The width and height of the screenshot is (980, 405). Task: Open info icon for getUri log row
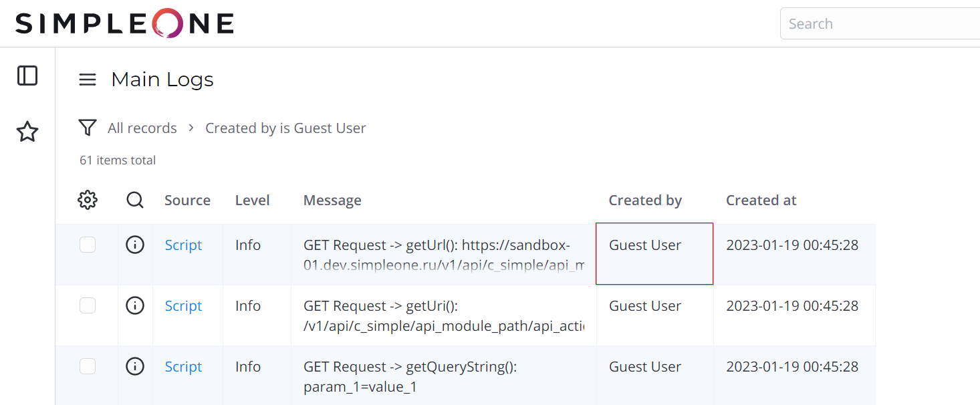[135, 306]
